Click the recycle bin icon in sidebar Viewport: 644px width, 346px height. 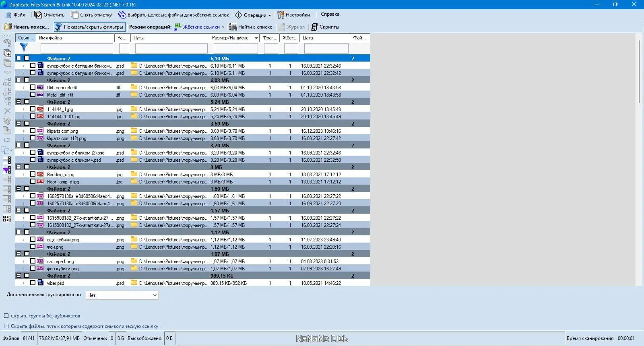tap(7, 120)
